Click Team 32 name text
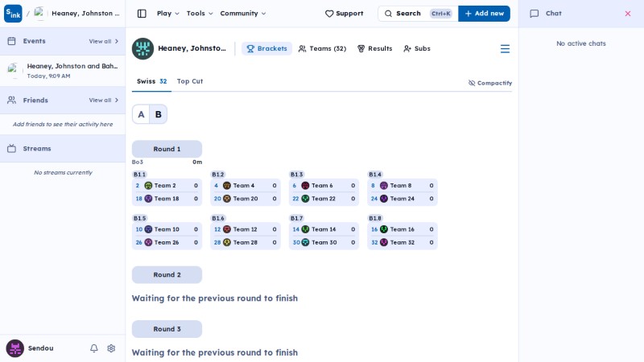Viewport: 644px width, 362px height. click(402, 243)
